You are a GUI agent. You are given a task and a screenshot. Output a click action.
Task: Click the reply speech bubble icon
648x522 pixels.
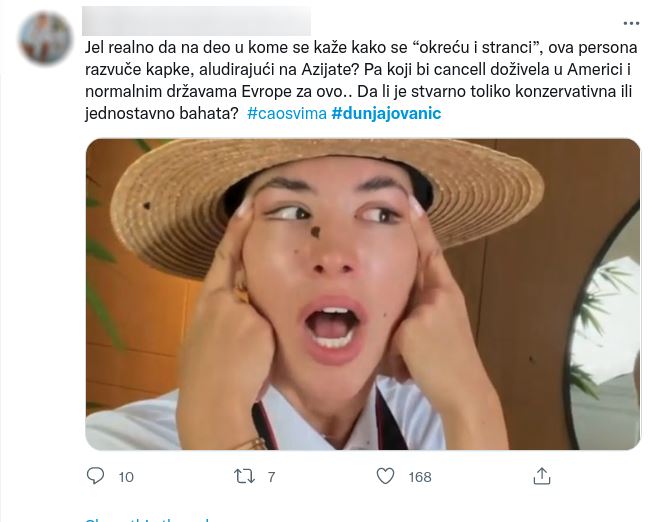coord(96,476)
